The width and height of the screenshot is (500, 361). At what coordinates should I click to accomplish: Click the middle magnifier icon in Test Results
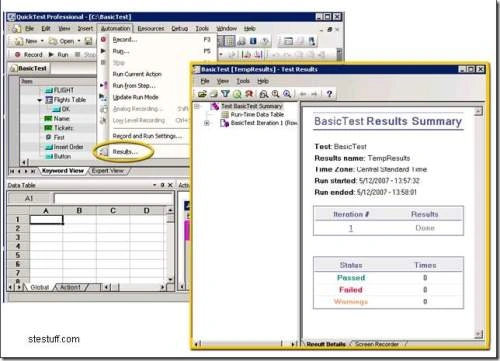[x=275, y=94]
